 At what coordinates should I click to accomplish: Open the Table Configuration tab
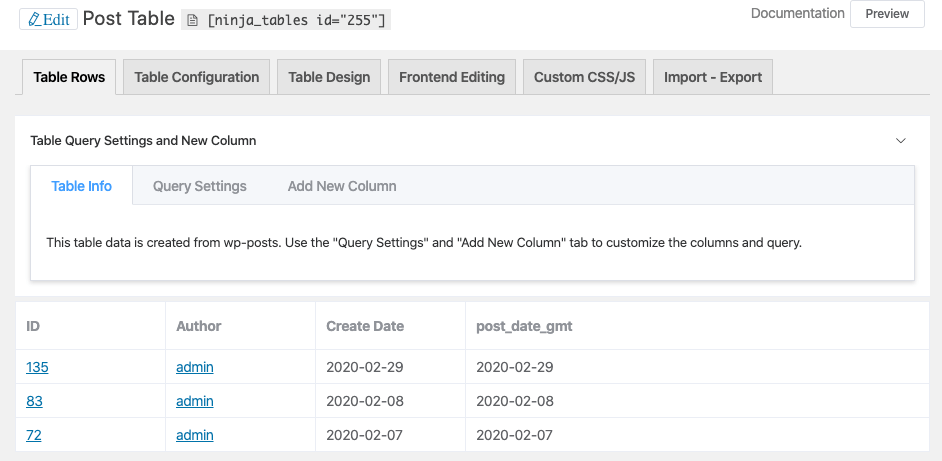tap(196, 77)
